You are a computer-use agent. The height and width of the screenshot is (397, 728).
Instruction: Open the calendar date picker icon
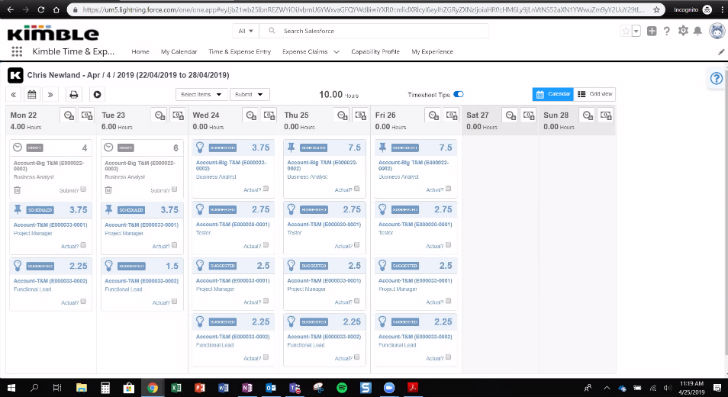click(x=32, y=95)
